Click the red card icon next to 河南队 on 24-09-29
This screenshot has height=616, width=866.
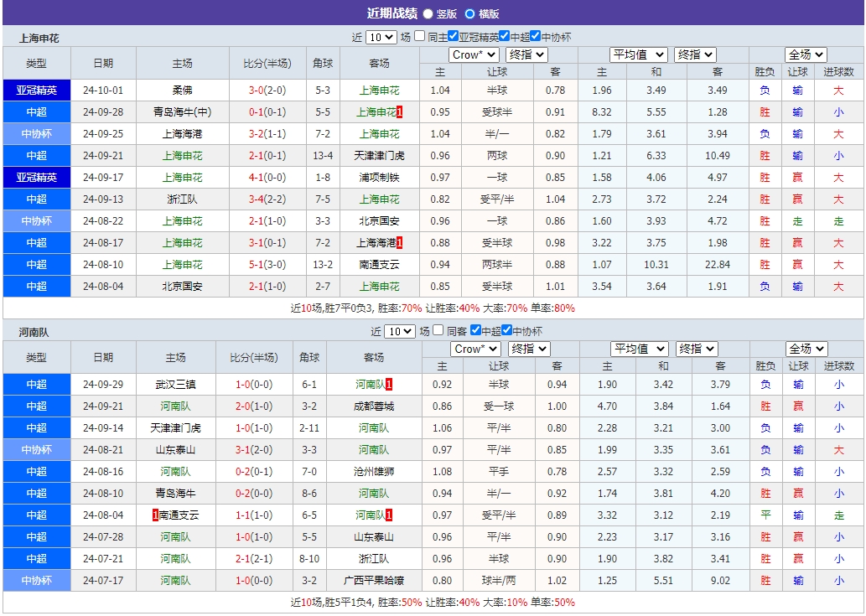coord(390,384)
